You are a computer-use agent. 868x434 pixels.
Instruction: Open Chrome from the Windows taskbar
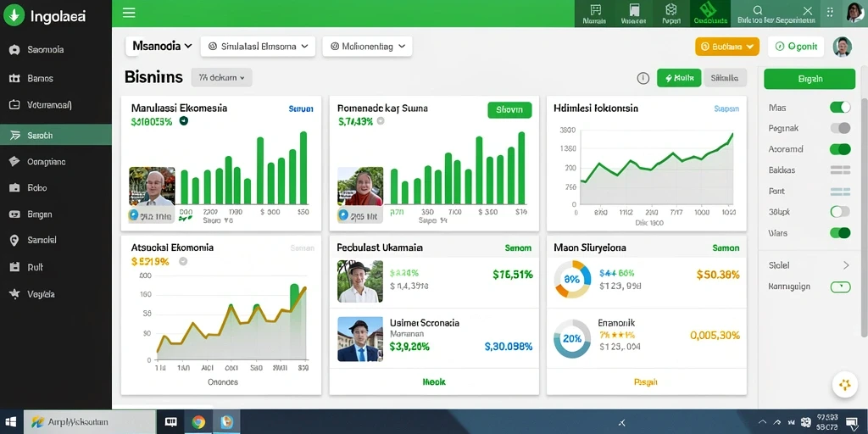coord(198,422)
